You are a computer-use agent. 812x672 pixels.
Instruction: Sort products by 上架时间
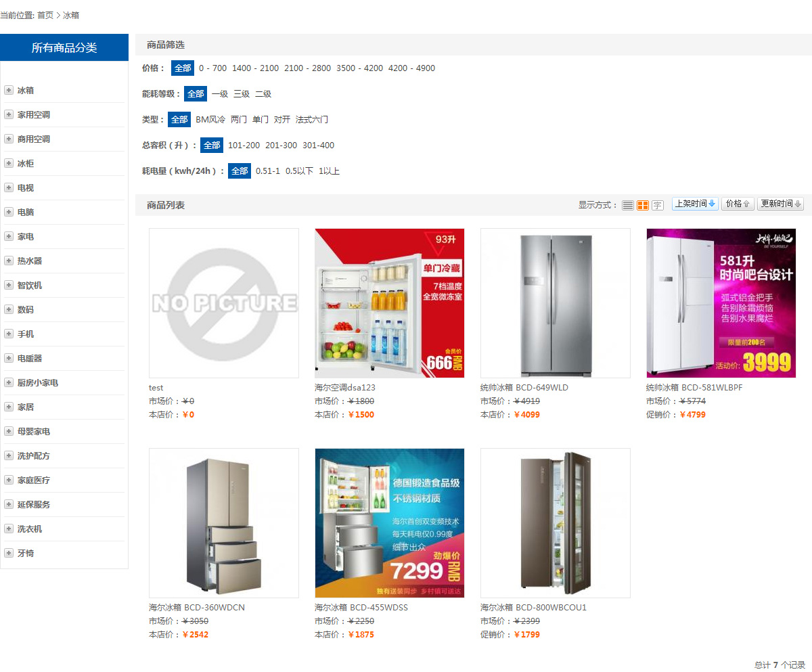(x=695, y=204)
